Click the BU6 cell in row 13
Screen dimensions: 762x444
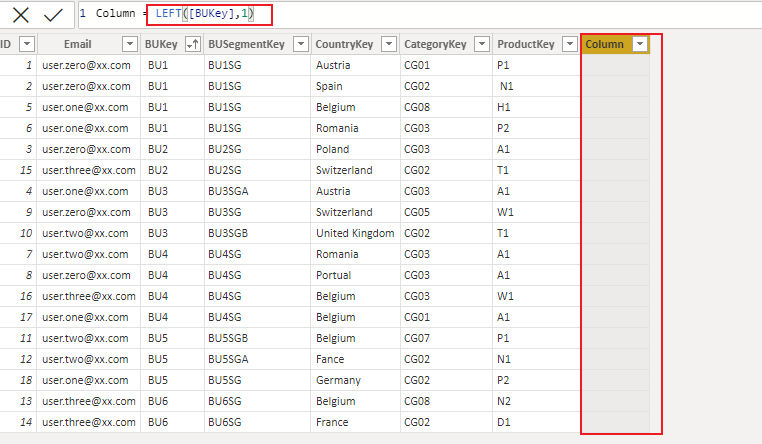[172, 401]
